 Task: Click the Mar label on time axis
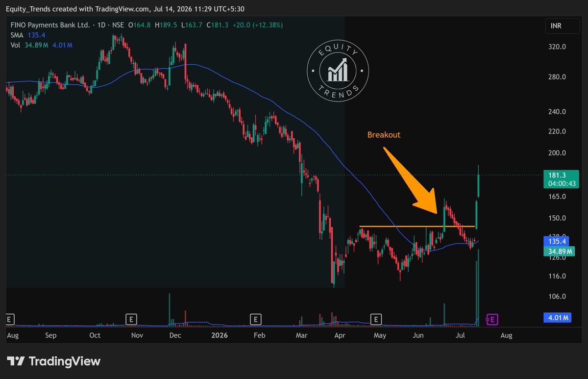(302, 335)
